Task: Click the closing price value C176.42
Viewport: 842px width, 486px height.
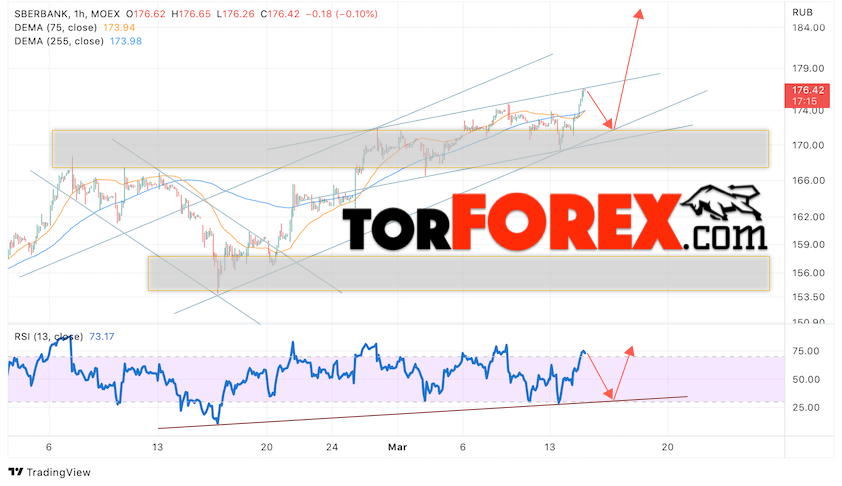Action: pyautogui.click(x=280, y=14)
